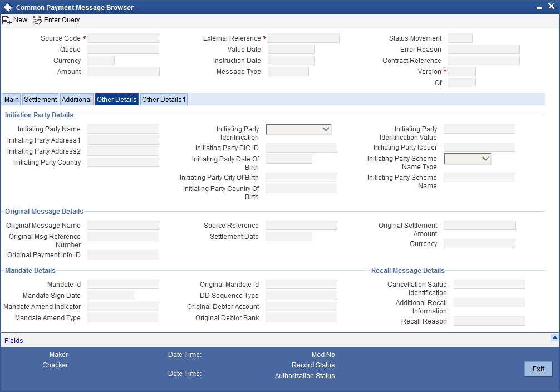Click the Initiating Party Date Of Birth field

point(289,159)
